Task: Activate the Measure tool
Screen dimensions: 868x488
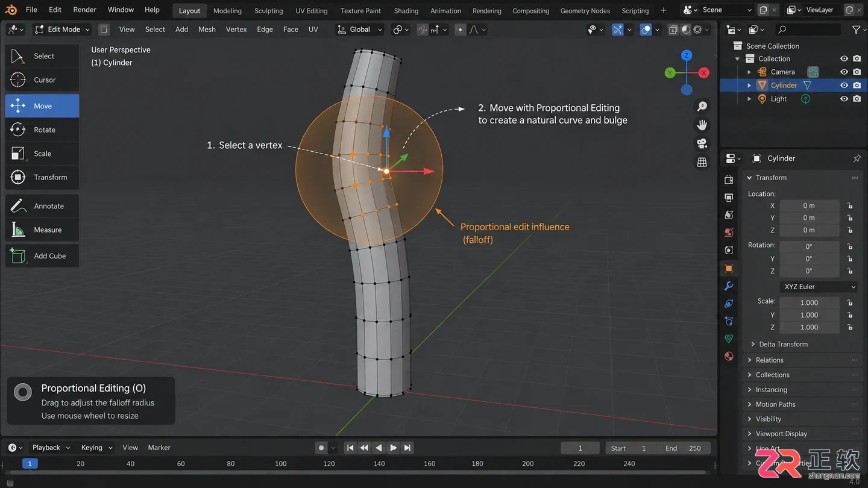Action: 42,230
